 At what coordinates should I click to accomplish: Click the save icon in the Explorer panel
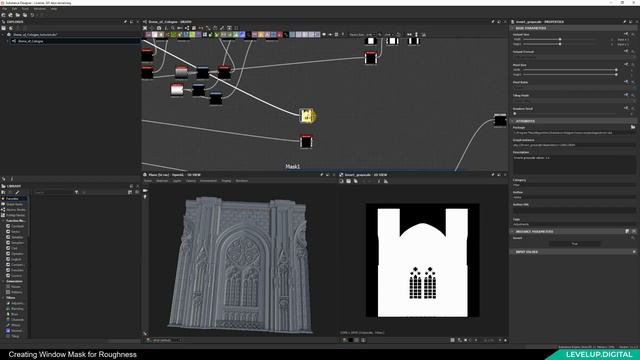[x=4, y=28]
